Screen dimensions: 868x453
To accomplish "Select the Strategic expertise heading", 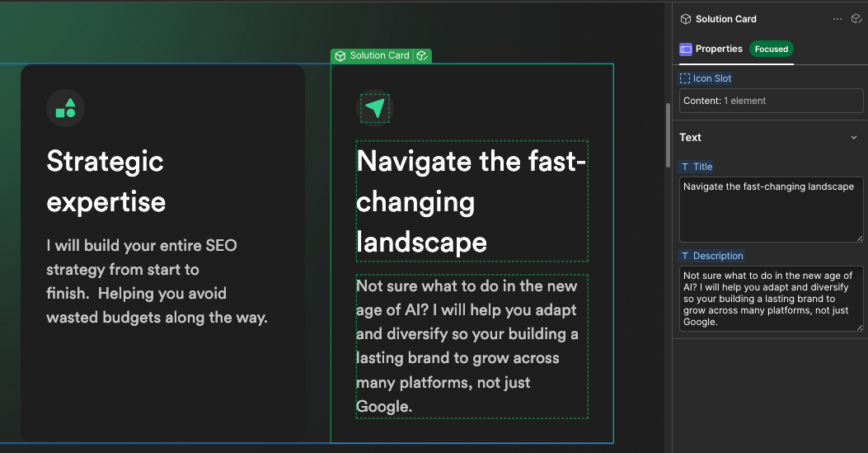I will 106,181.
